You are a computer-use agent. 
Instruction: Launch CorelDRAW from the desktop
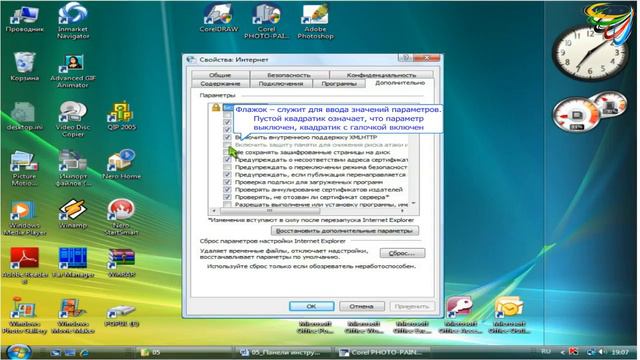click(x=219, y=18)
